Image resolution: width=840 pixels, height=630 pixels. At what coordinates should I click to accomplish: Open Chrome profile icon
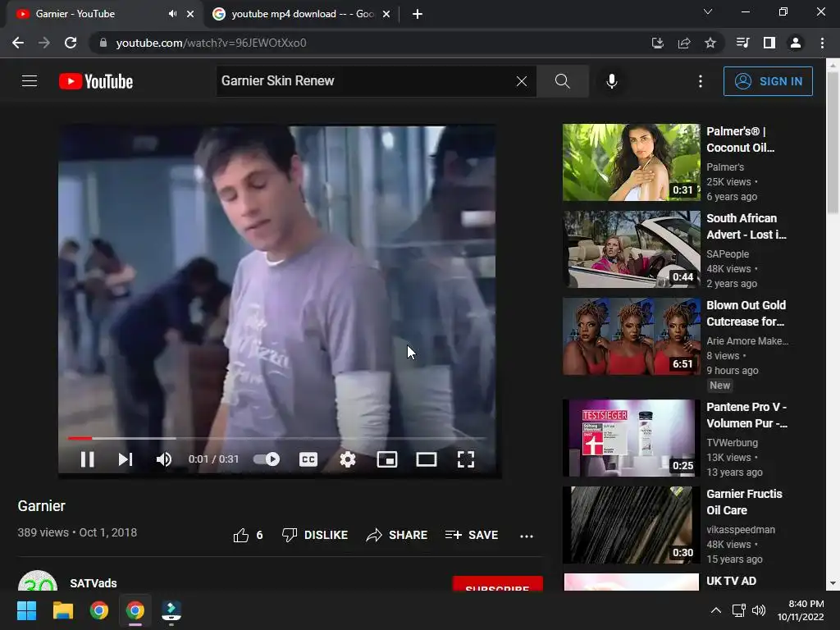coord(796,43)
